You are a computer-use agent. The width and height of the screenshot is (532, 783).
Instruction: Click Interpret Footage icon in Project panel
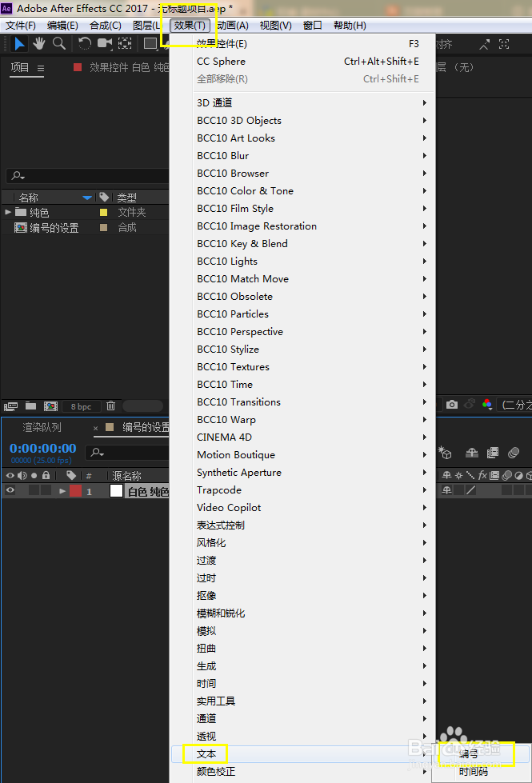11,406
